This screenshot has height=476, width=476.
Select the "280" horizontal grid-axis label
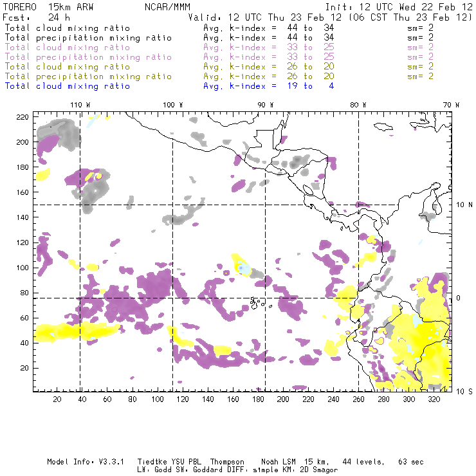[x=384, y=399]
